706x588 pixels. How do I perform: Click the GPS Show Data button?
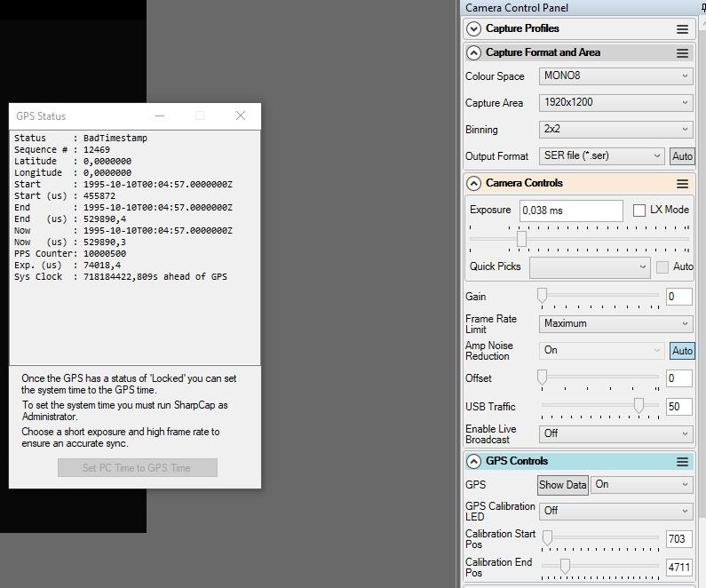tap(562, 485)
